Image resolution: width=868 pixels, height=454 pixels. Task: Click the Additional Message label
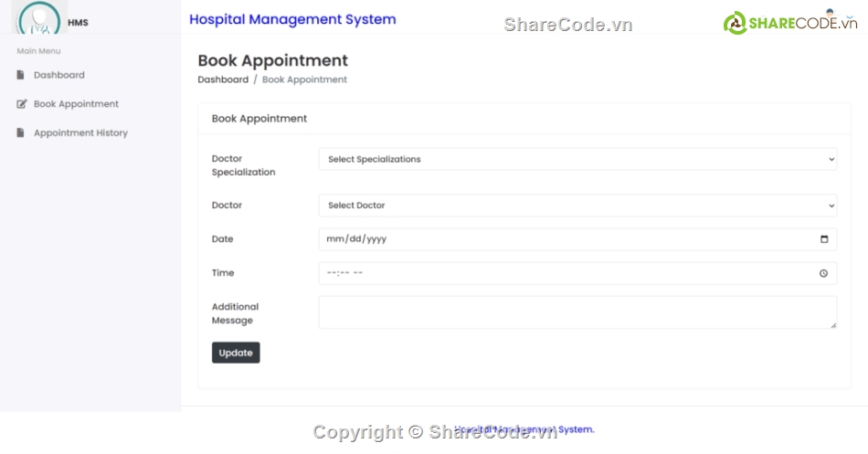pos(235,313)
